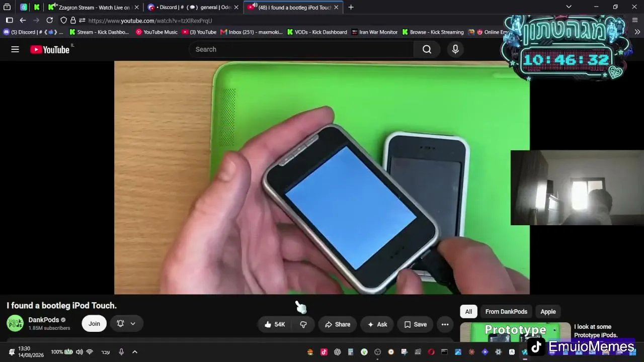Open 'I look at some Prototype iPods' title
This screenshot has width=644, height=362.
596,331
